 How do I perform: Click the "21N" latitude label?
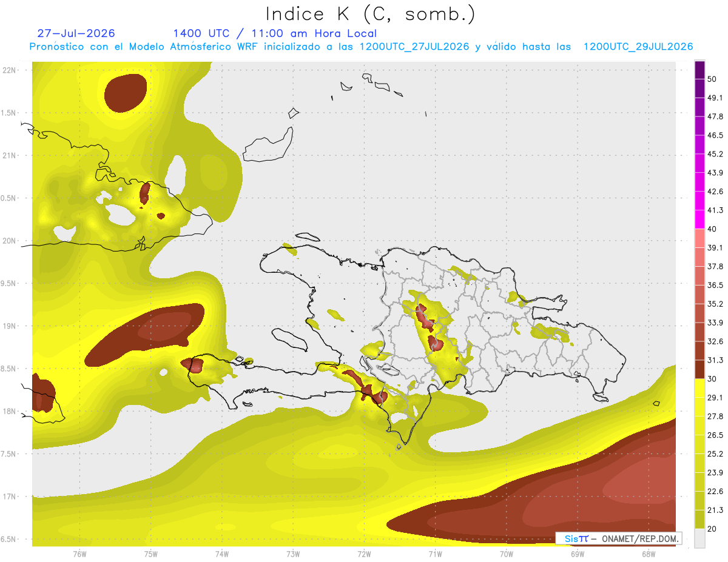[10, 155]
